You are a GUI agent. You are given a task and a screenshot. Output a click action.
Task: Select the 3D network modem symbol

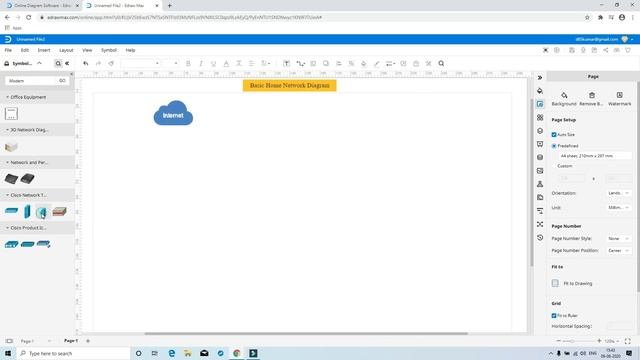pos(11,147)
